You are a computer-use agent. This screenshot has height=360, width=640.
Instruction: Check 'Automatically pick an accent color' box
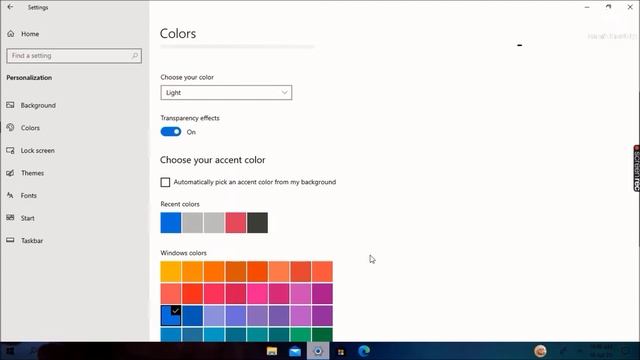pos(165,182)
